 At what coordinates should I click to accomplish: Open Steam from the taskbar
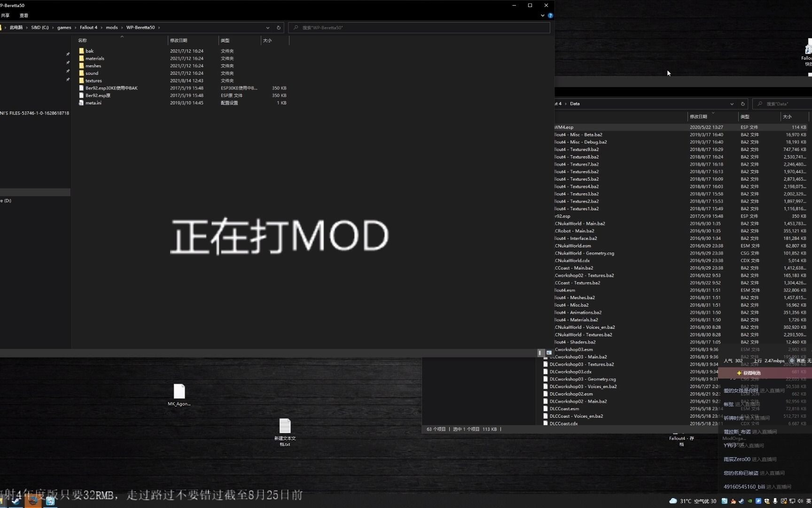pyautogui.click(x=16, y=501)
